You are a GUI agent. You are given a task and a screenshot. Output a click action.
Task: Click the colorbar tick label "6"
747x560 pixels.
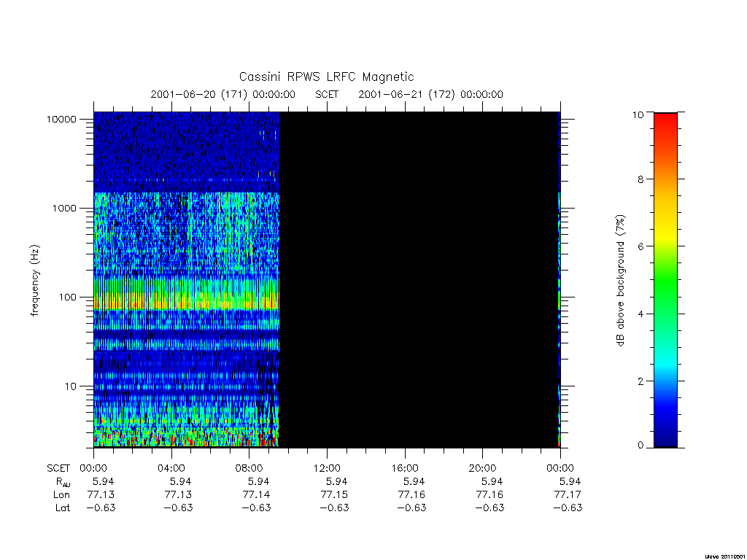pos(640,246)
